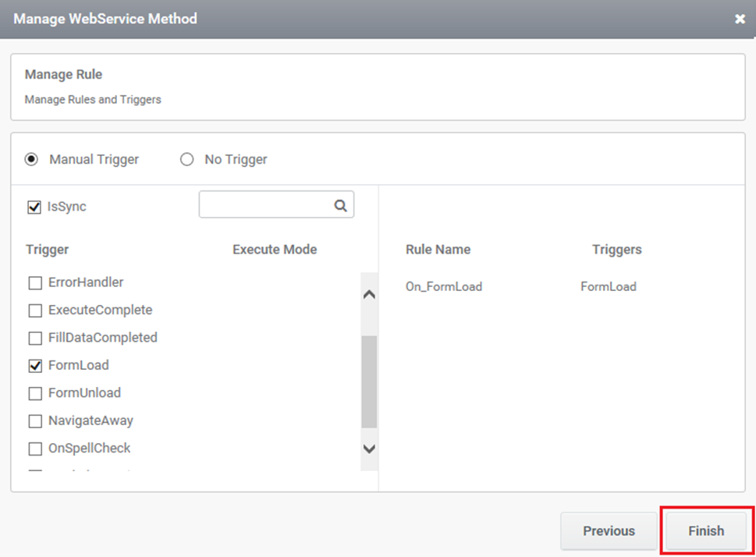Uncheck the FormLoad trigger
This screenshot has height=557, width=756.
(35, 366)
